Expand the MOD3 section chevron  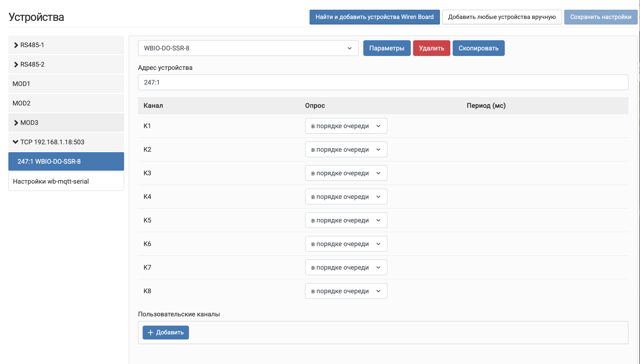click(16, 123)
